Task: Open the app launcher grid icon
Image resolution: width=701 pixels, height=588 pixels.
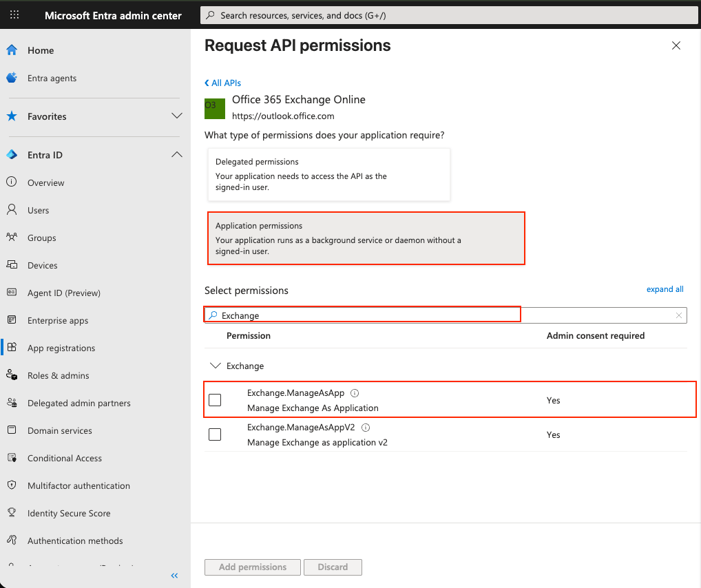Action: pyautogui.click(x=14, y=14)
